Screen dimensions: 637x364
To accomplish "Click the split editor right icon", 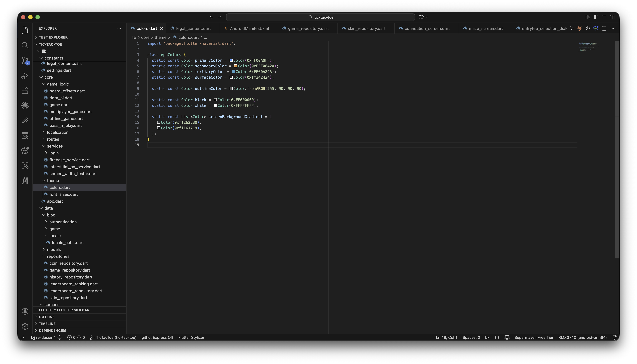I will tap(604, 29).
